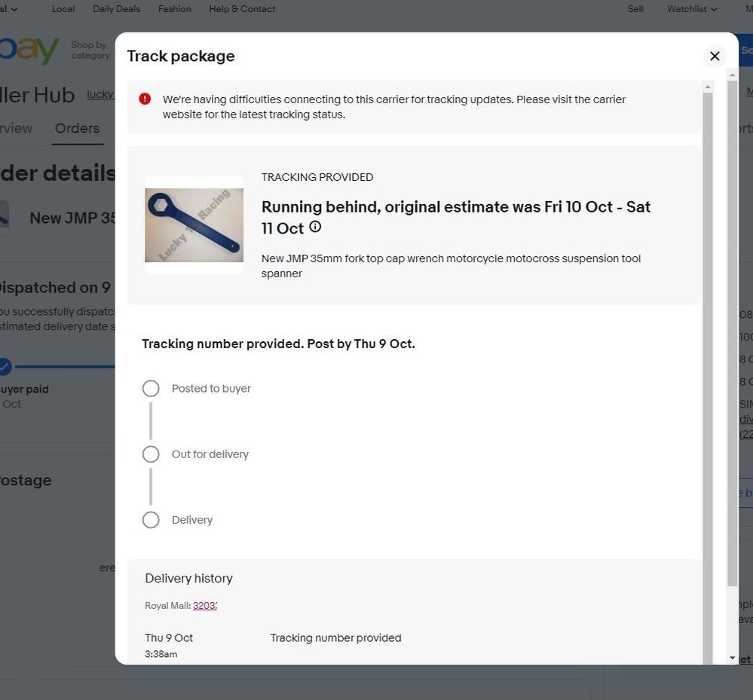
Task: Open the delivery estimate info icon
Action: coord(315,227)
